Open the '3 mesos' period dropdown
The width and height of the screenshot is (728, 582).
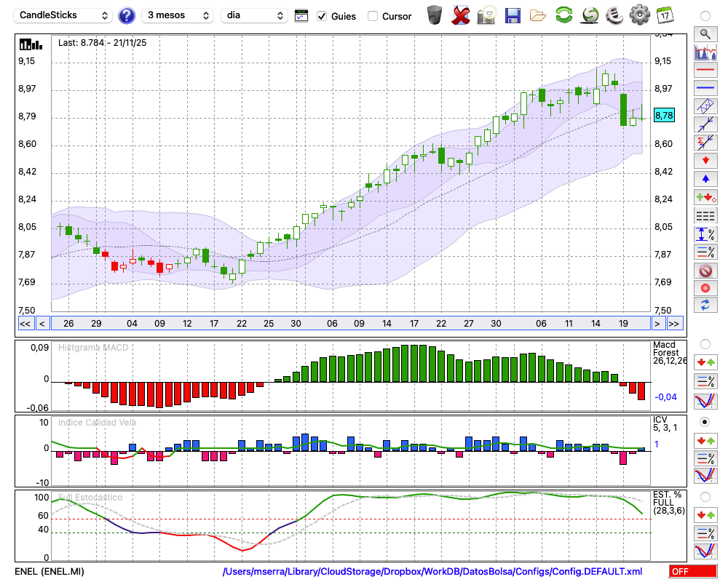[178, 15]
